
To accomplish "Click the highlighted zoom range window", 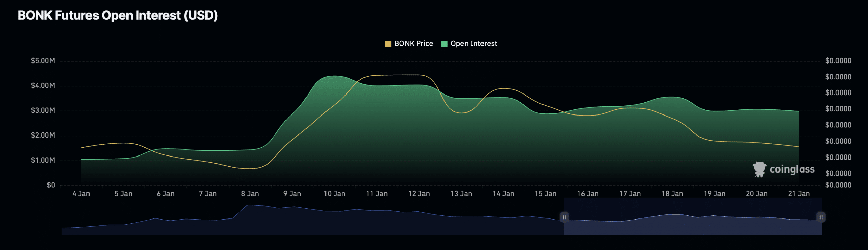I will coord(692,217).
